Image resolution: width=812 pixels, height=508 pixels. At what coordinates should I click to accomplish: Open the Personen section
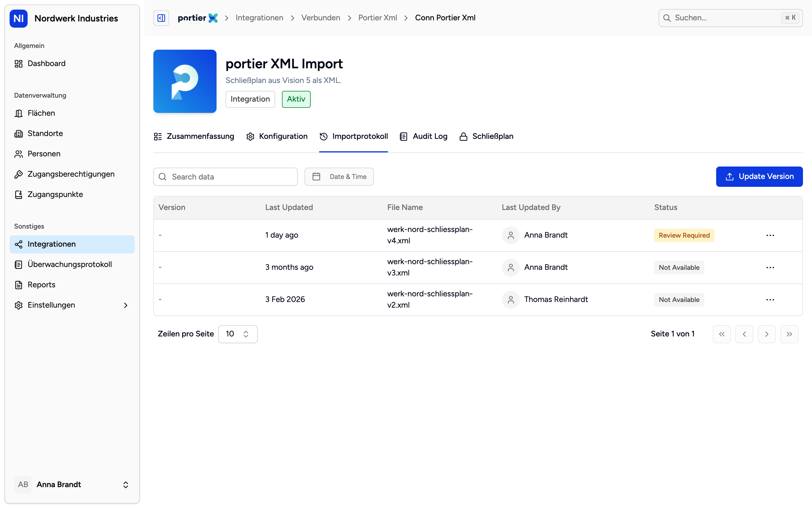tap(72, 154)
